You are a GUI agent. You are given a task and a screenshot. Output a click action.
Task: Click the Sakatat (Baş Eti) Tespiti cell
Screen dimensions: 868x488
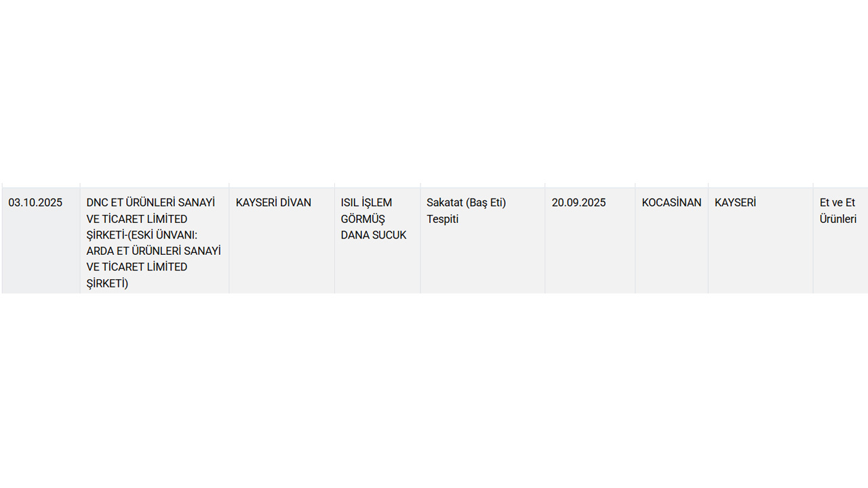[467, 211]
